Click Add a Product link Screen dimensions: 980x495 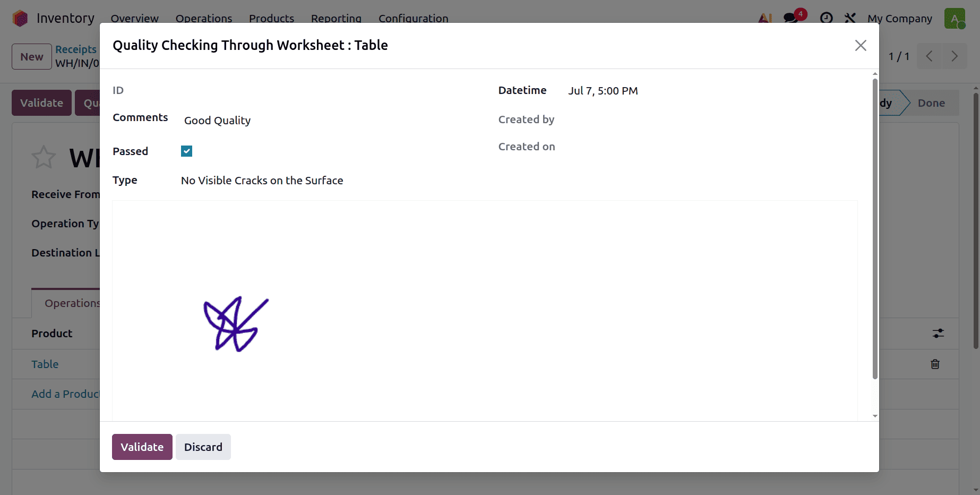click(x=65, y=394)
